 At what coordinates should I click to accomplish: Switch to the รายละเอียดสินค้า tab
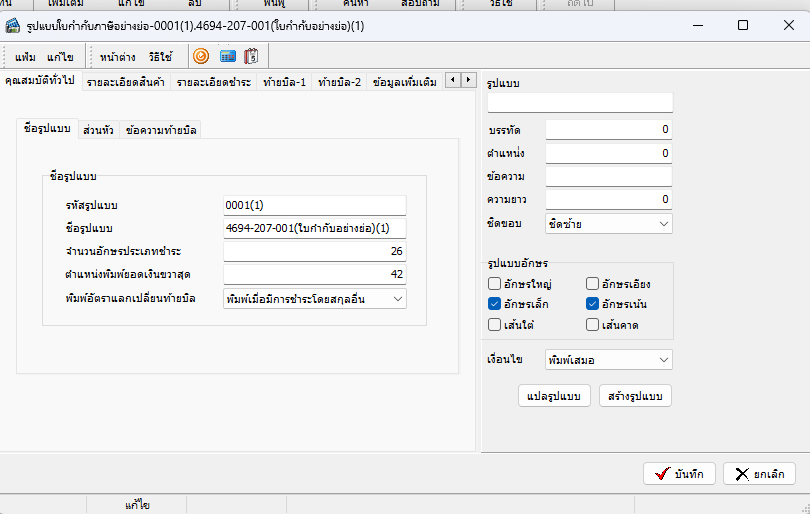pyautogui.click(x=127, y=81)
